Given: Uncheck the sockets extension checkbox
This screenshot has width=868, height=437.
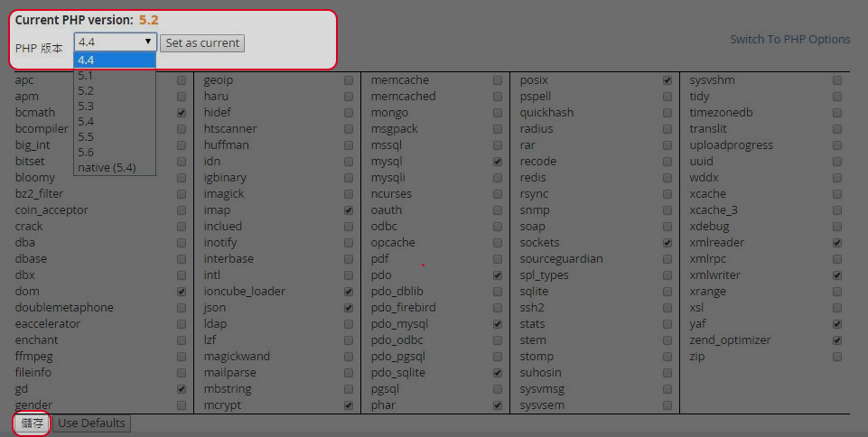Looking at the screenshot, I should [x=667, y=243].
